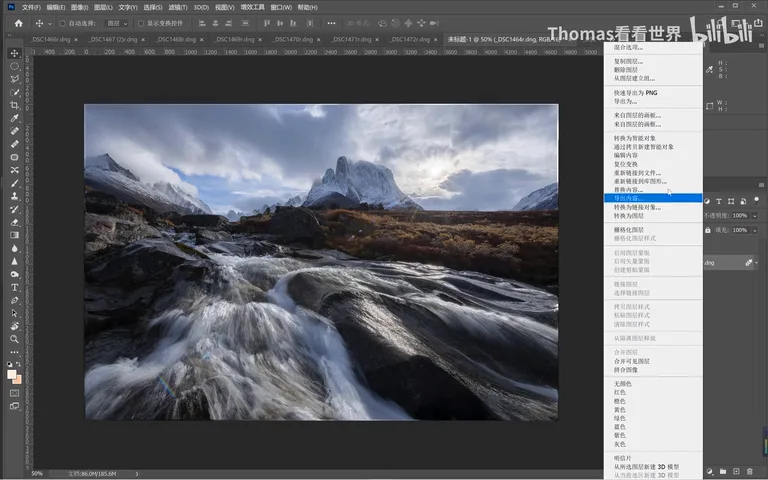Click the smart object layer filter icon
The image size is (768, 480).
tap(744, 201)
